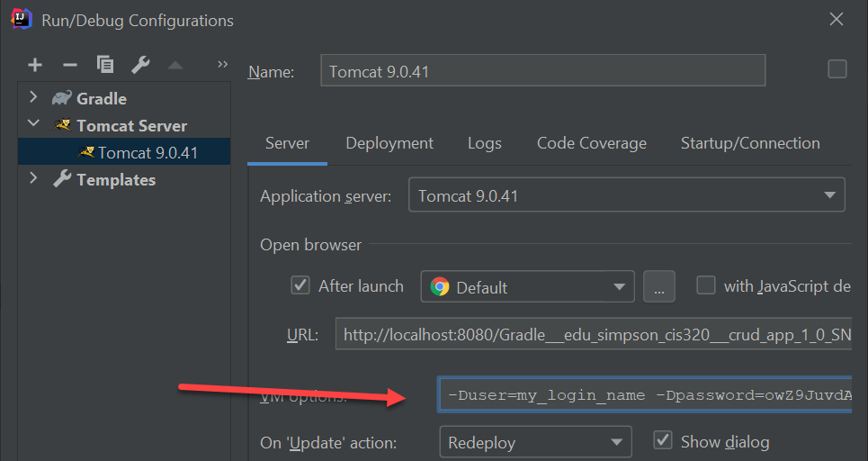Open On Update action Redeploy dropdown
Viewport: 868px width, 461px height.
(x=535, y=441)
